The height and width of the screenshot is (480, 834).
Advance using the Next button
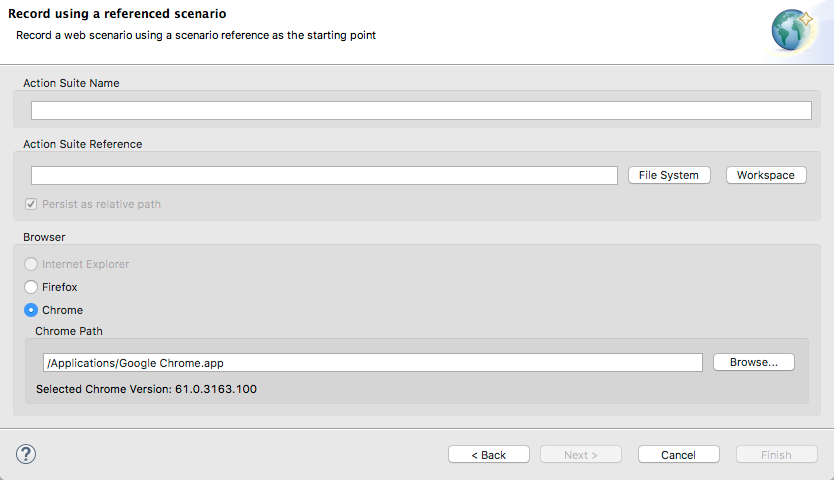(x=581, y=454)
